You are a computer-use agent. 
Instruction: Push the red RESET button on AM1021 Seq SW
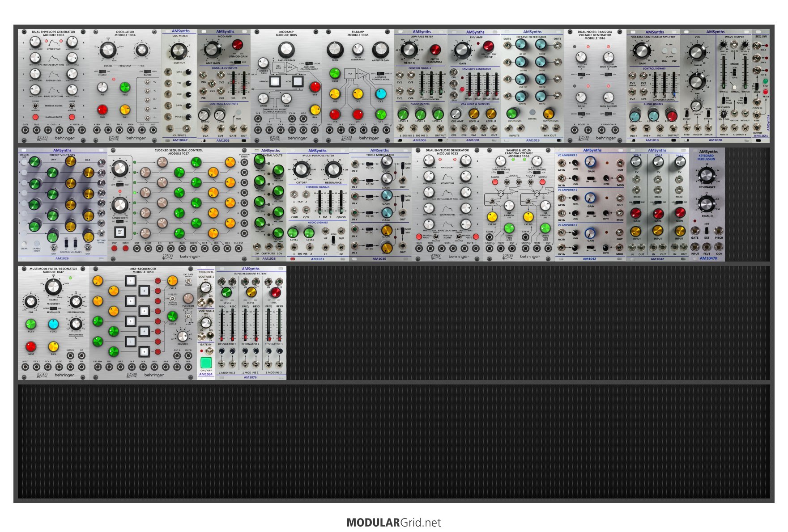(x=765, y=92)
